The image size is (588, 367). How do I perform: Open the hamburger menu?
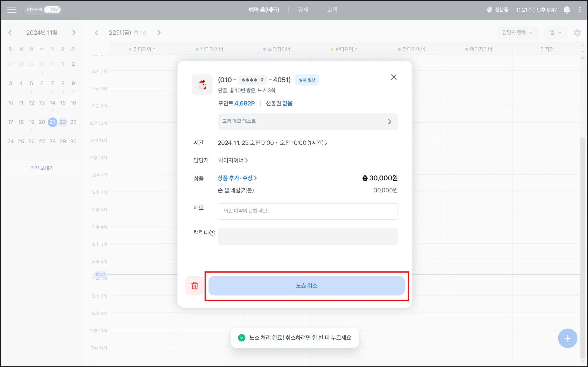pyautogui.click(x=12, y=10)
